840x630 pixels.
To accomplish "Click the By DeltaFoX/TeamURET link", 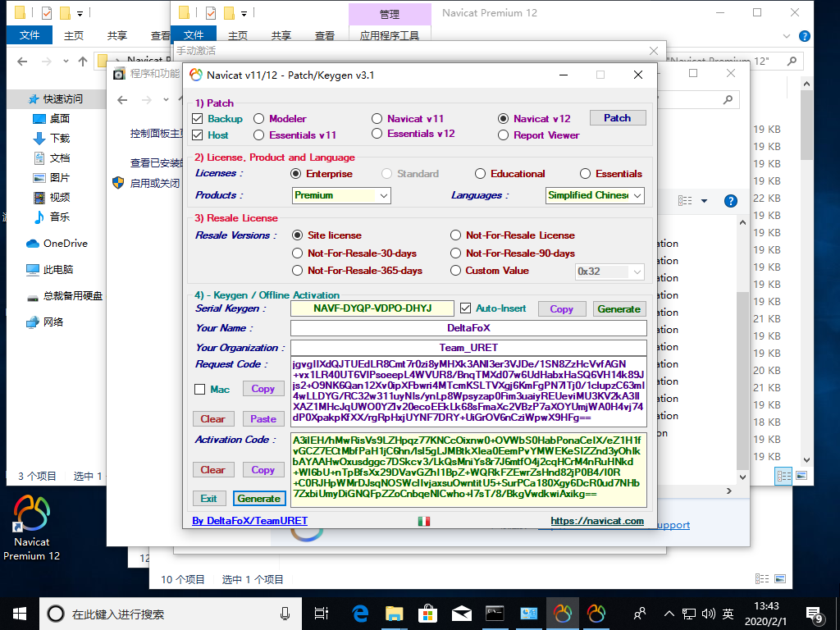I will [x=249, y=521].
